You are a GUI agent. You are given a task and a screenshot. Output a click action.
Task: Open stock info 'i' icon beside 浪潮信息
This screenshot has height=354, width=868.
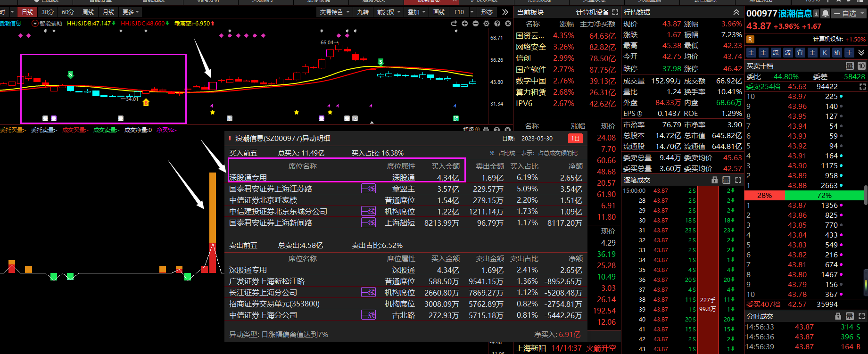pyautogui.click(x=816, y=14)
